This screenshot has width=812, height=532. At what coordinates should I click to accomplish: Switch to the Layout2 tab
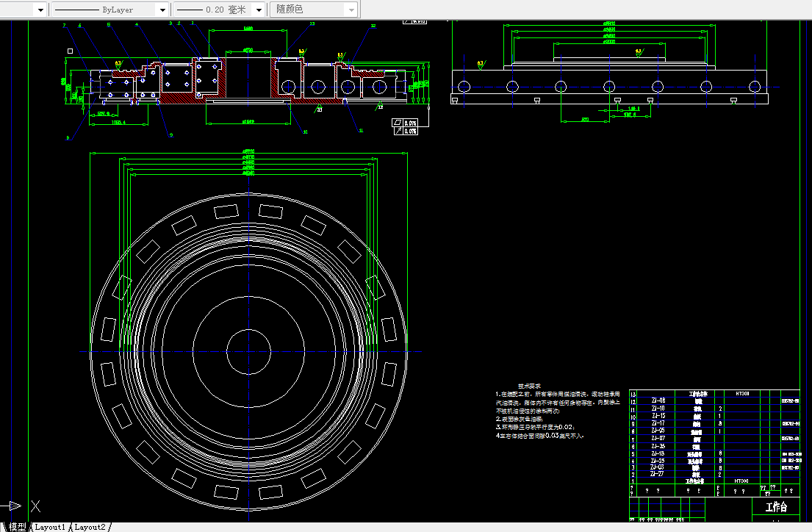click(x=90, y=527)
